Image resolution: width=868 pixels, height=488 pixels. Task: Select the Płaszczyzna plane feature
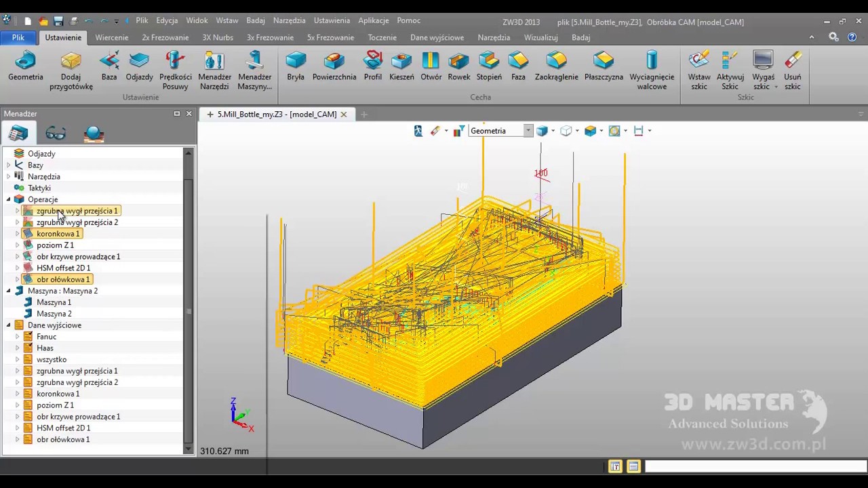pyautogui.click(x=604, y=66)
